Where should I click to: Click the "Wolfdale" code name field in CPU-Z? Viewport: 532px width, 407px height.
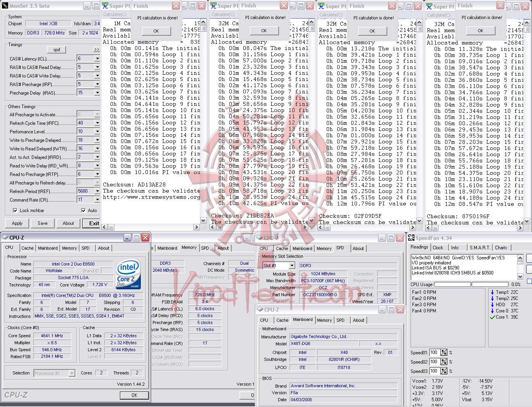click(x=54, y=271)
